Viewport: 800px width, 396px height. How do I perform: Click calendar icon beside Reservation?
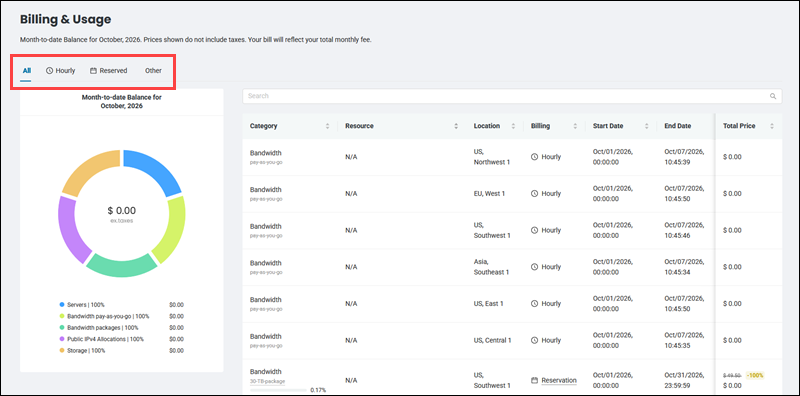point(534,381)
